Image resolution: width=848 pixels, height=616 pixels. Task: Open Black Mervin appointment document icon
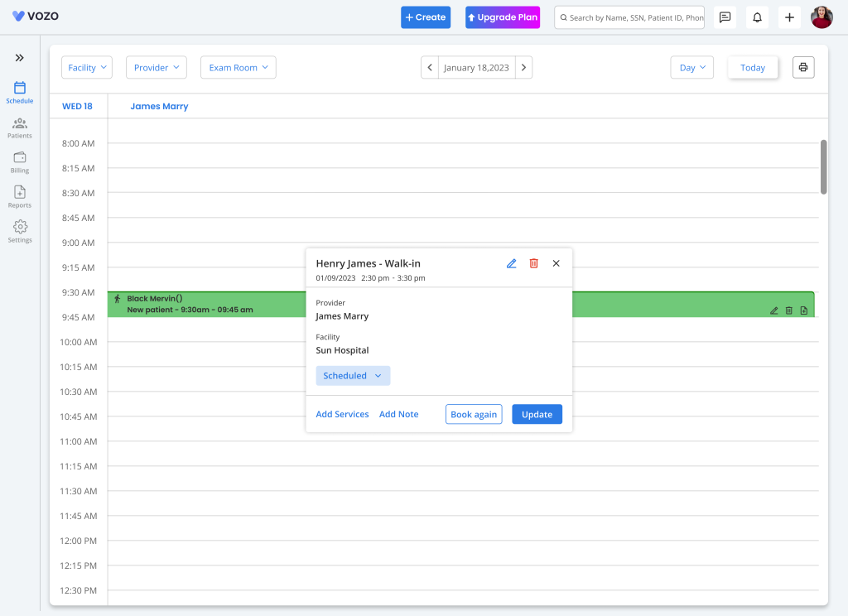pos(804,310)
